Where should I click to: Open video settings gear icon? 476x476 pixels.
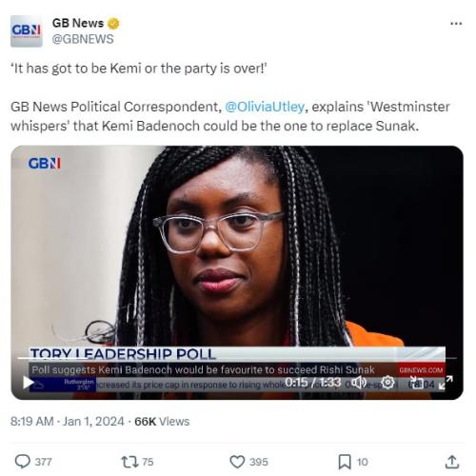[387, 383]
